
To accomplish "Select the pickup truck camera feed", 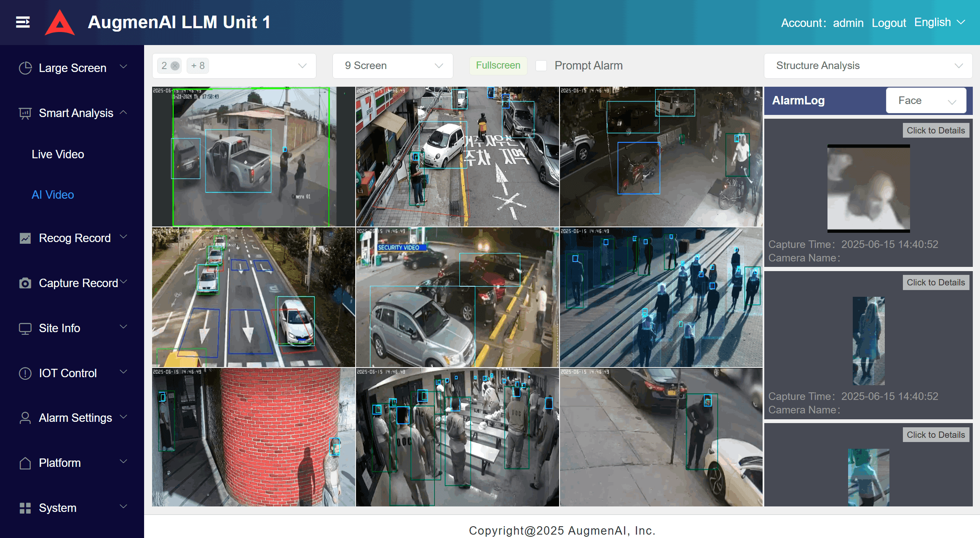I will pos(254,157).
